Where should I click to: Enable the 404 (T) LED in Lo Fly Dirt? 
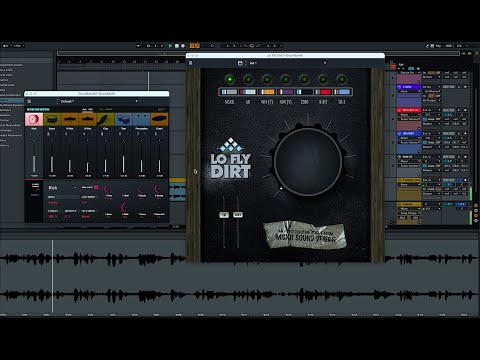coord(267,79)
